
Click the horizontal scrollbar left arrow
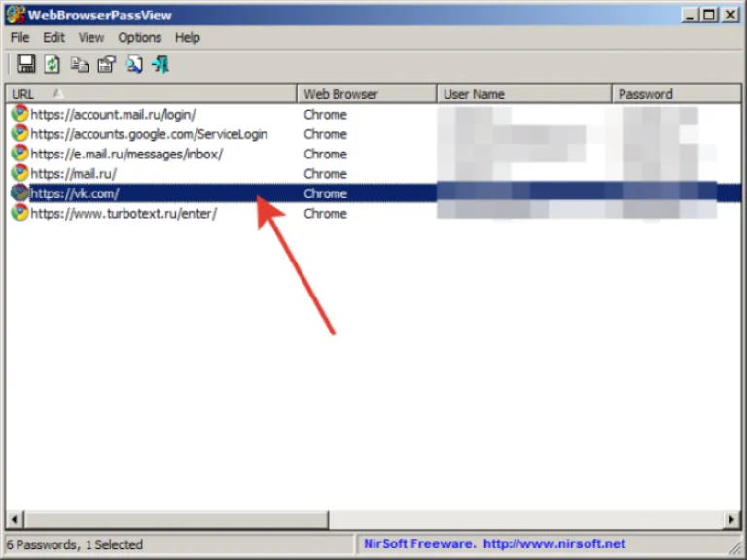15,519
